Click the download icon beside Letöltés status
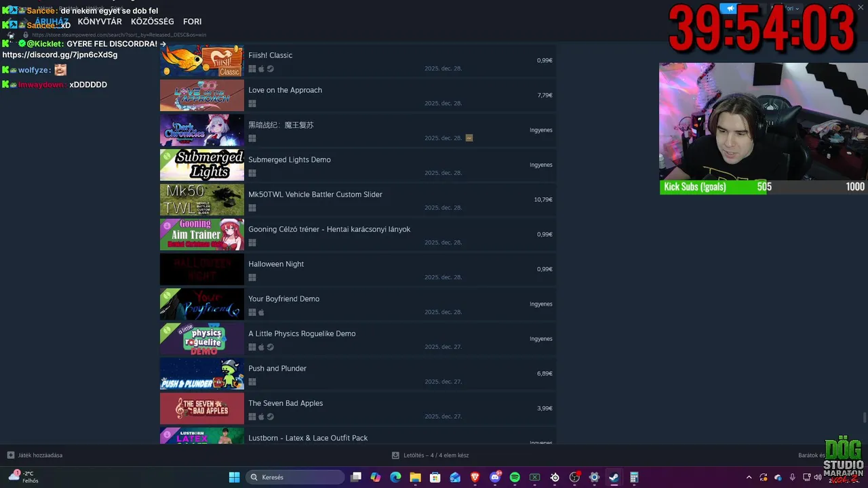 coord(395,455)
